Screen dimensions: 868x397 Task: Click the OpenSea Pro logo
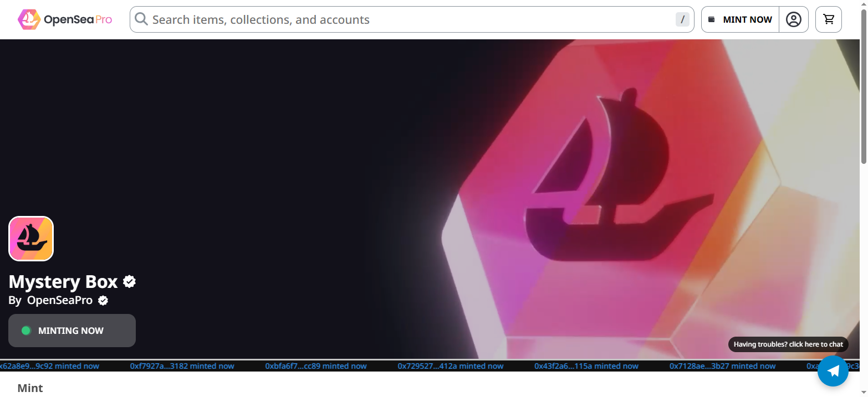point(64,19)
